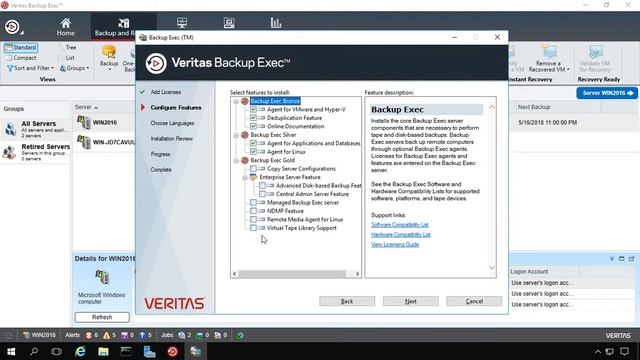Click the Back button
This screenshot has width=640, height=360.
(x=347, y=301)
